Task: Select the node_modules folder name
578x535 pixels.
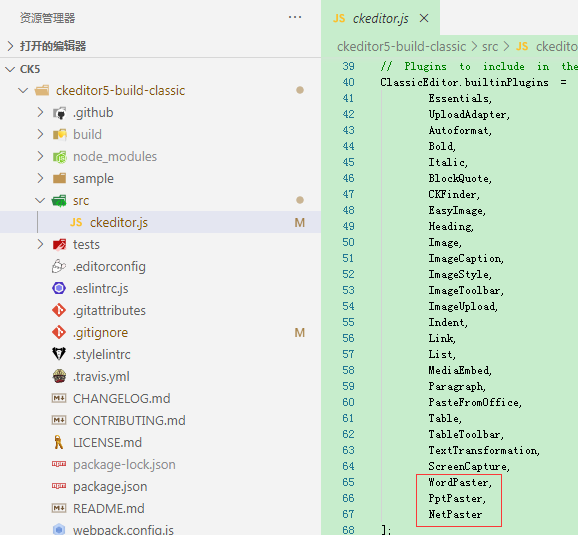Action: tap(115, 157)
